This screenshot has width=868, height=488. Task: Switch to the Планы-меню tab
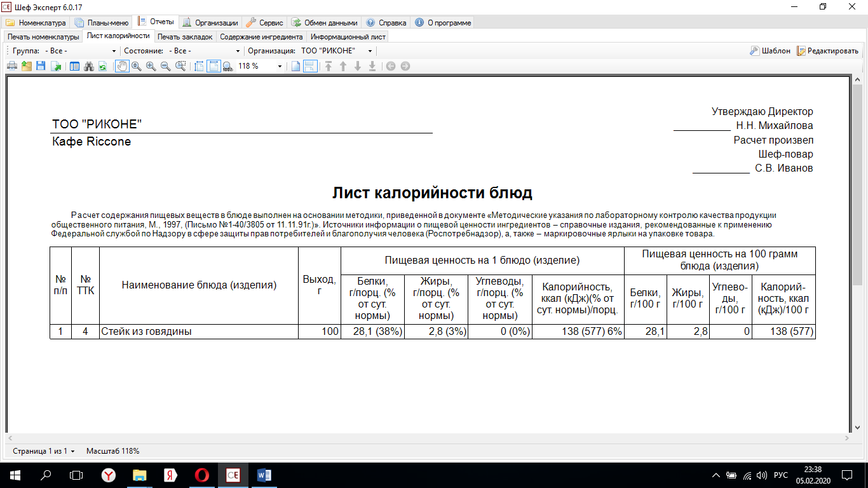click(x=102, y=22)
